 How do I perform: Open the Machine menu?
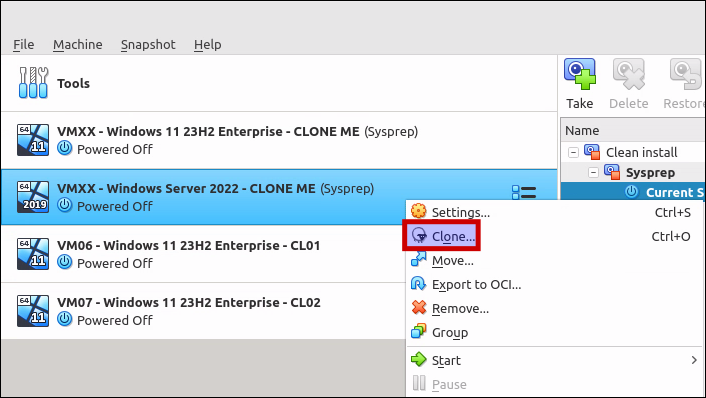pyautogui.click(x=77, y=45)
